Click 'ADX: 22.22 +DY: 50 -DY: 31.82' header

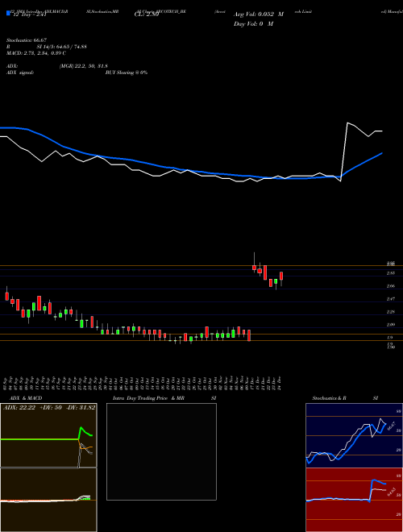point(49,408)
